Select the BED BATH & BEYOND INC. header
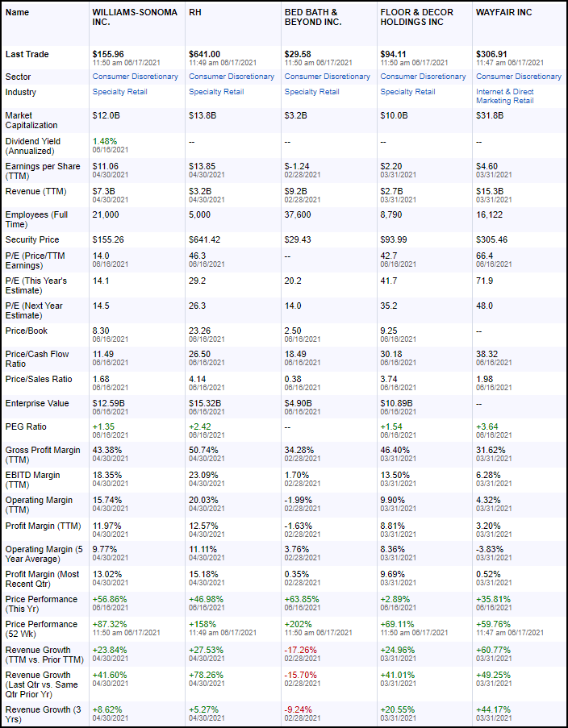Image resolution: width=568 pixels, height=728 pixels. point(313,17)
